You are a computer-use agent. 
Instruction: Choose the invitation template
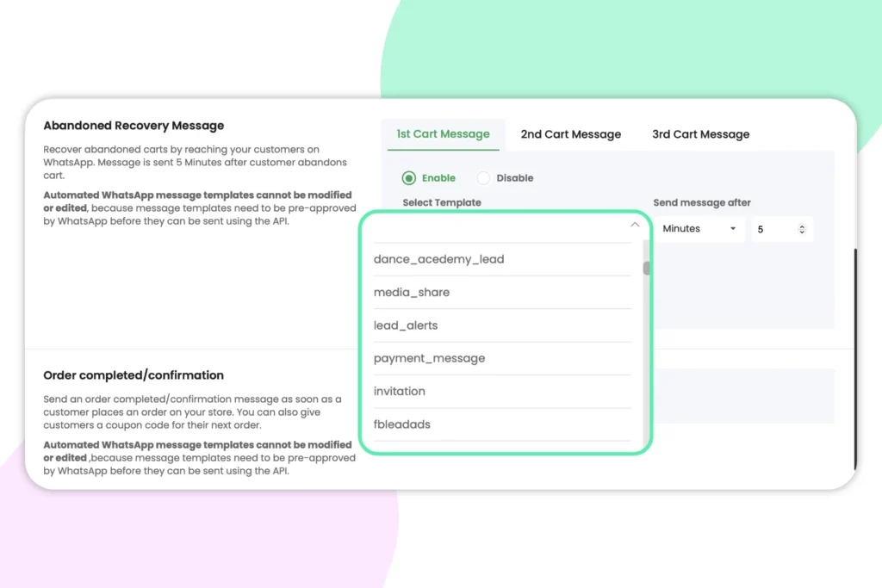[x=502, y=391]
